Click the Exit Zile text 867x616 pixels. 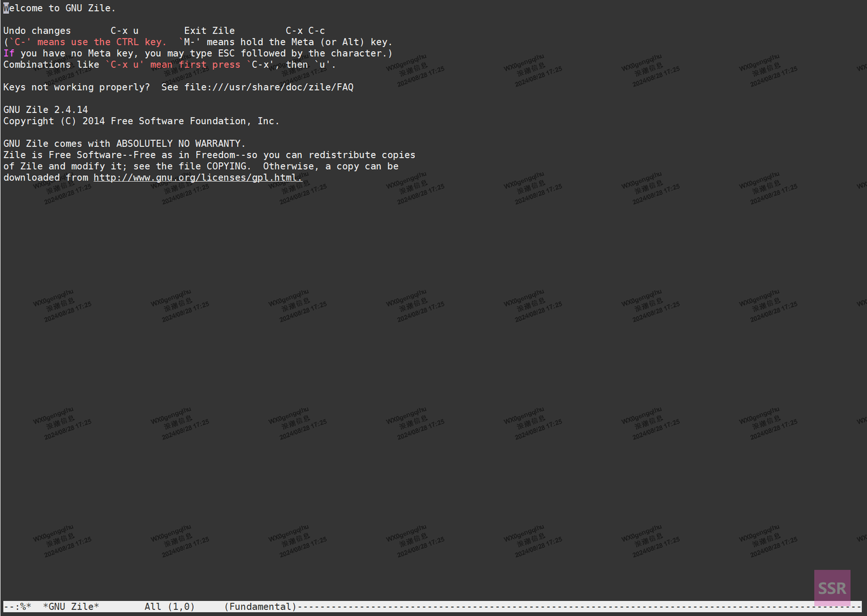(x=209, y=30)
